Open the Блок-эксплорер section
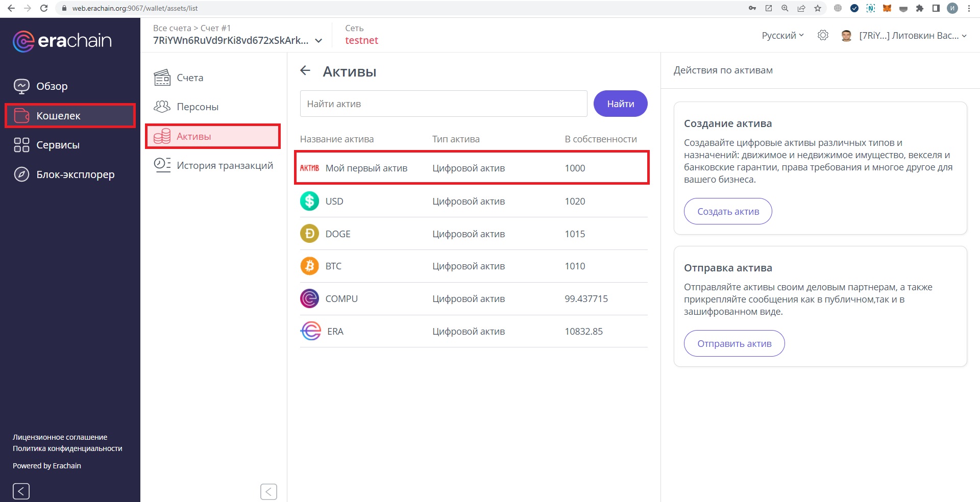This screenshot has height=502, width=980. (75, 174)
